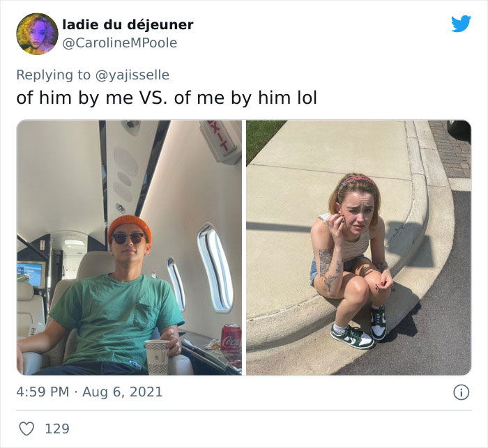The width and height of the screenshot is (488, 448).
Task: Open the 4:59 PM timestamp link
Action: (43, 392)
